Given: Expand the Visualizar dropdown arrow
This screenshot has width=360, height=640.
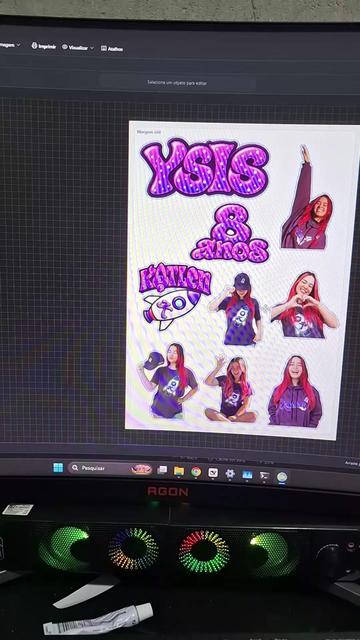Looking at the screenshot, I should pos(91,48).
